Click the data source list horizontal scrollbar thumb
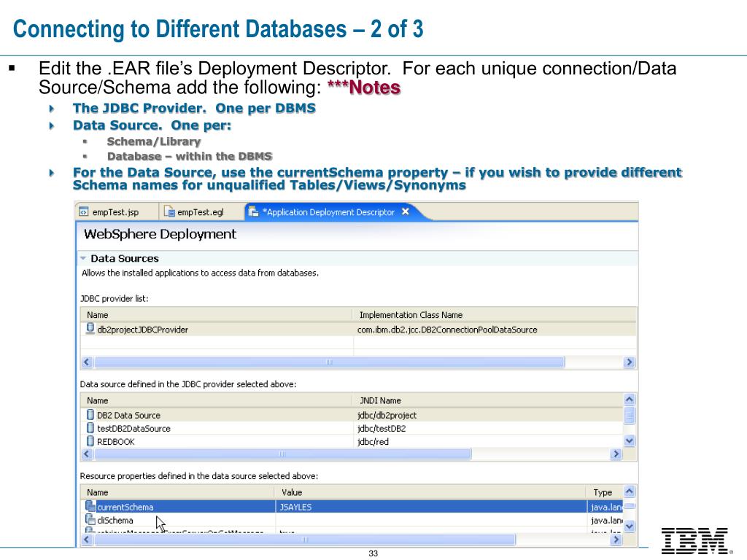Viewport: 747px width, 560px height. click(x=282, y=454)
